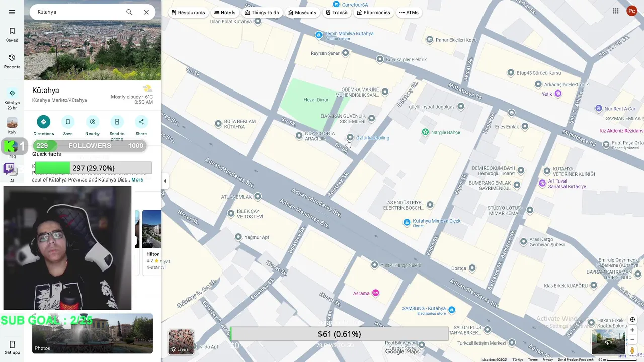Select the Kütahya 23 hr route shortcut

click(12, 99)
